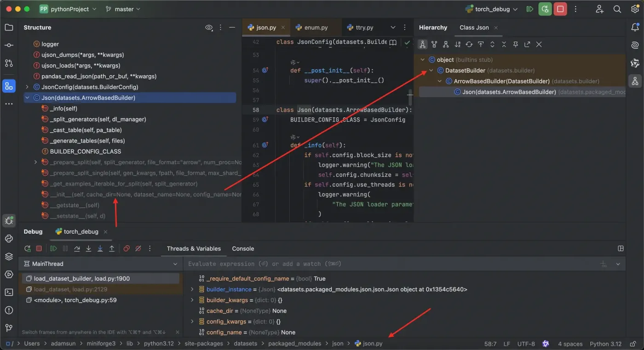Open the Terminal tool window icon
The height and width of the screenshot is (350, 644).
click(9, 293)
